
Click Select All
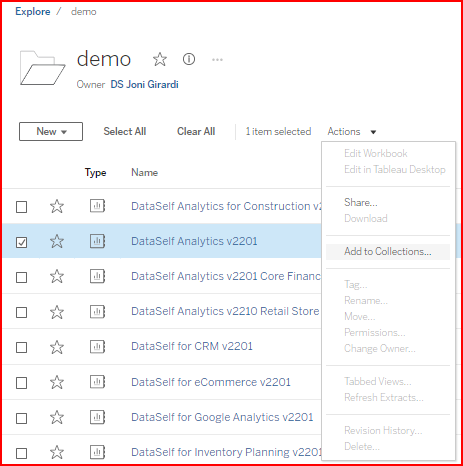coord(125,131)
